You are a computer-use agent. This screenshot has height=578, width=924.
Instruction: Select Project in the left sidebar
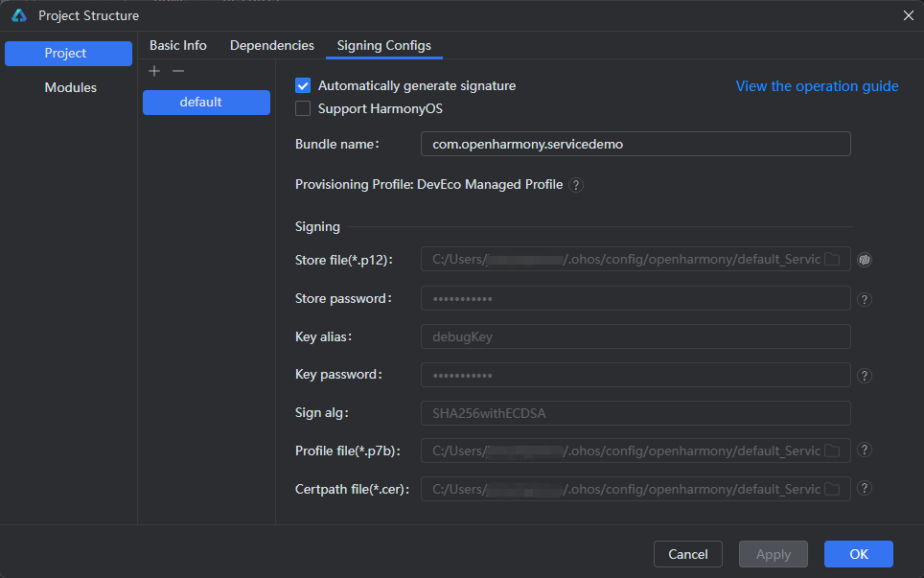click(x=68, y=54)
